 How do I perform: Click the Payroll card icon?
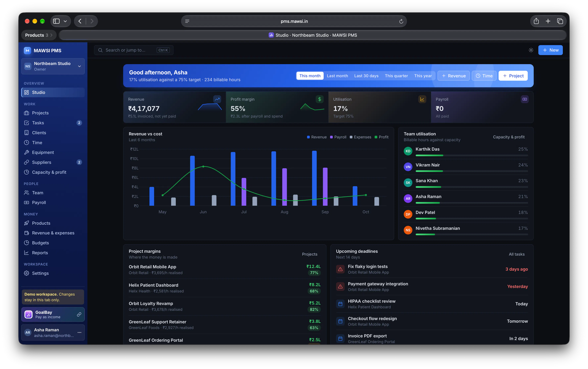pyautogui.click(x=524, y=99)
